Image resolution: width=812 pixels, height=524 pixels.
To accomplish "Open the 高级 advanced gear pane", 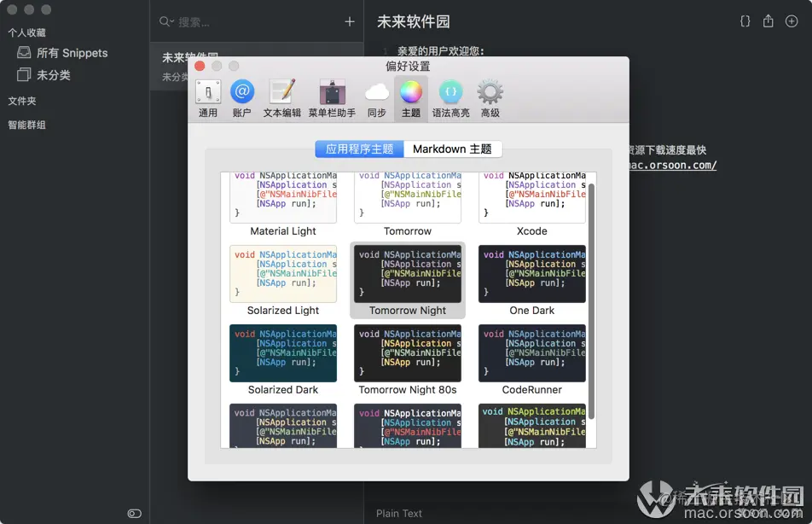I will coord(490,98).
